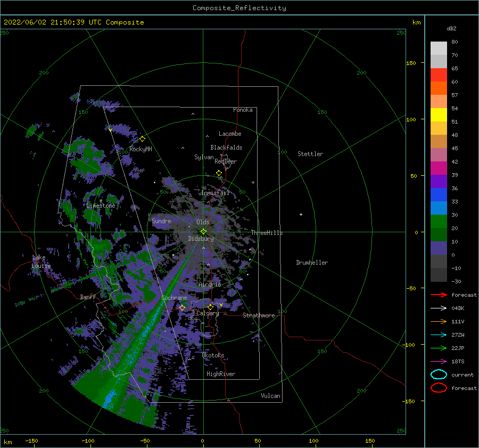Click the Vulcan city label

click(x=270, y=396)
